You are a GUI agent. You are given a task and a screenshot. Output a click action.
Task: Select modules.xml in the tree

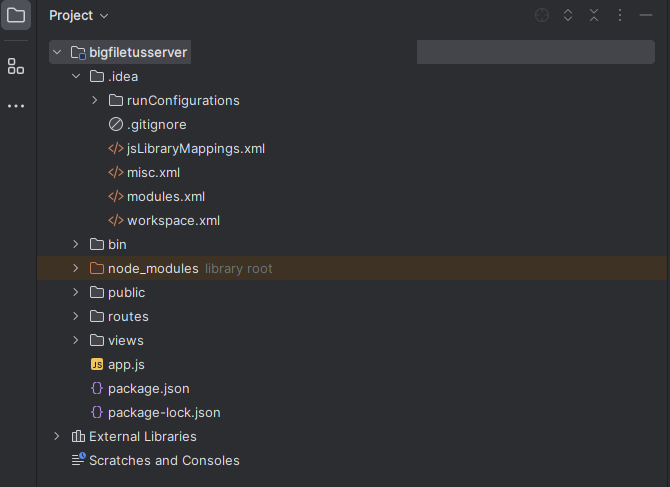pyautogui.click(x=166, y=197)
